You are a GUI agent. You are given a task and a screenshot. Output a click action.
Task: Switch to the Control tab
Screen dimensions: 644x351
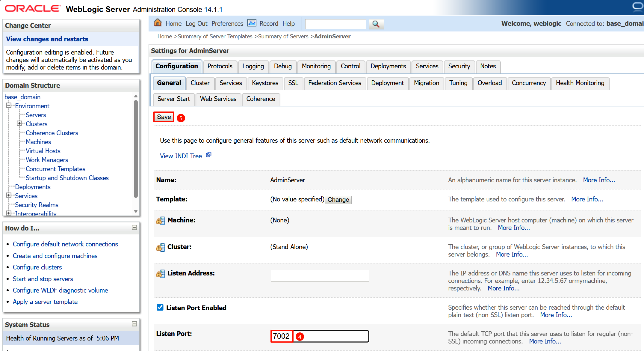coord(350,66)
